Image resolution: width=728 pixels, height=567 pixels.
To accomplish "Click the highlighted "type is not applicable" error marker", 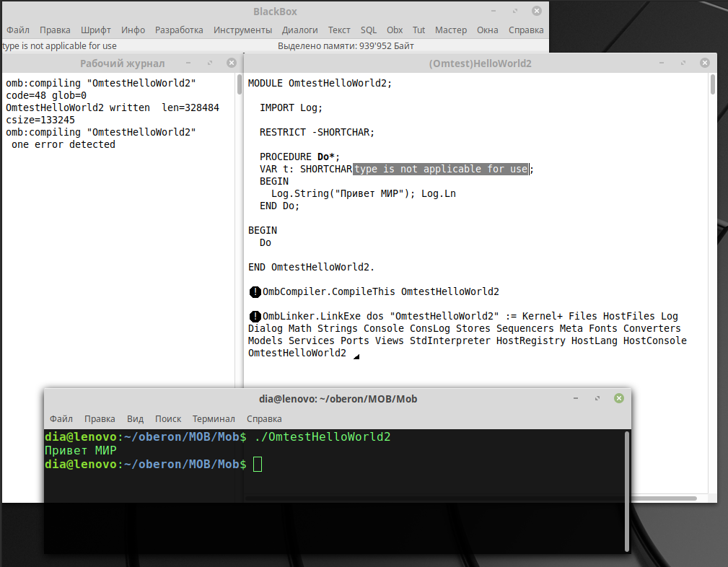I will (441, 169).
